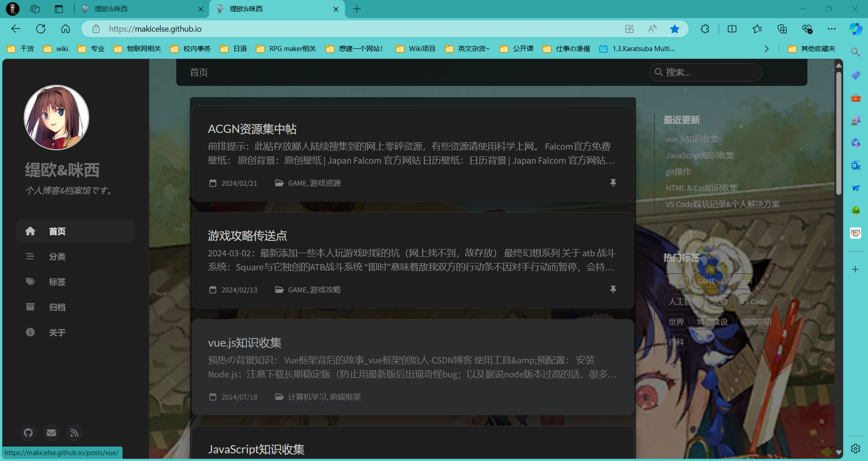Click the 世界 tag in 热门标签
Screen dimensions: 868x461
click(x=676, y=322)
